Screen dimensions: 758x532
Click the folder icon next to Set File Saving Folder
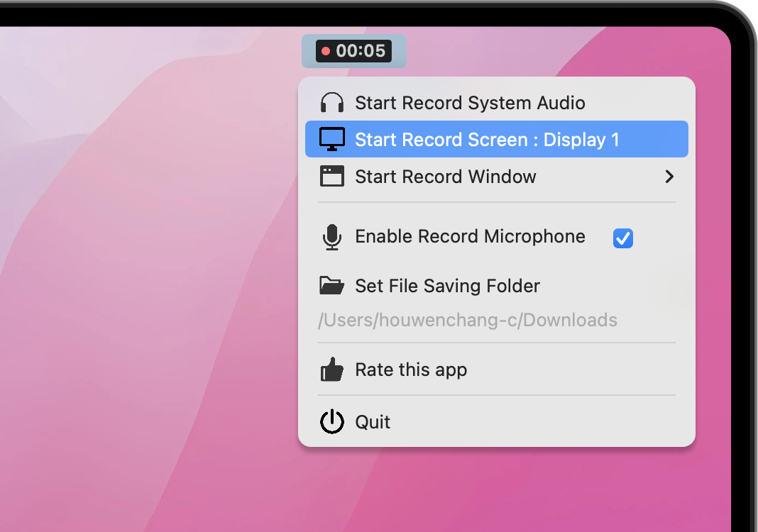[x=331, y=285]
